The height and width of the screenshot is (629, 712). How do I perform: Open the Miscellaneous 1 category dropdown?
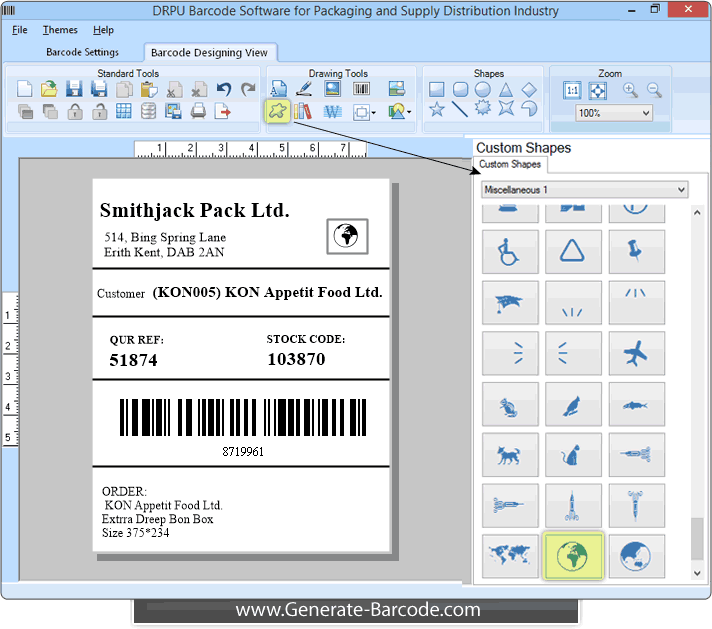[x=584, y=190]
